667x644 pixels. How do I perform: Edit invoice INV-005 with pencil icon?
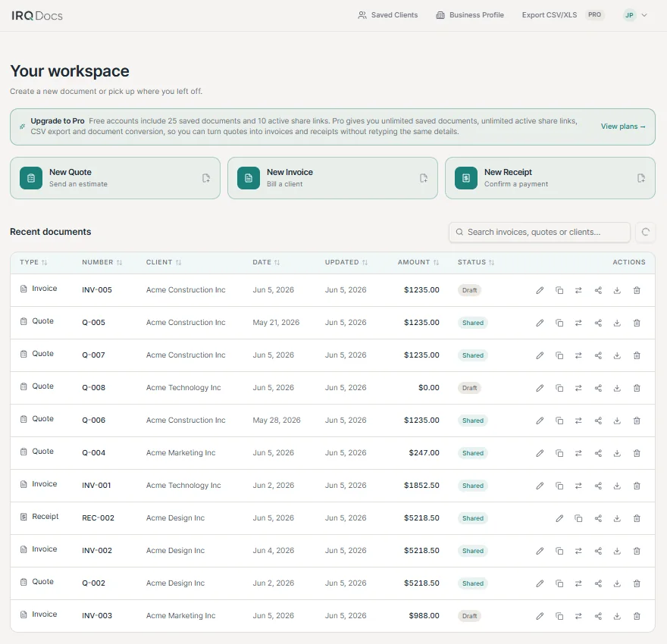point(540,290)
